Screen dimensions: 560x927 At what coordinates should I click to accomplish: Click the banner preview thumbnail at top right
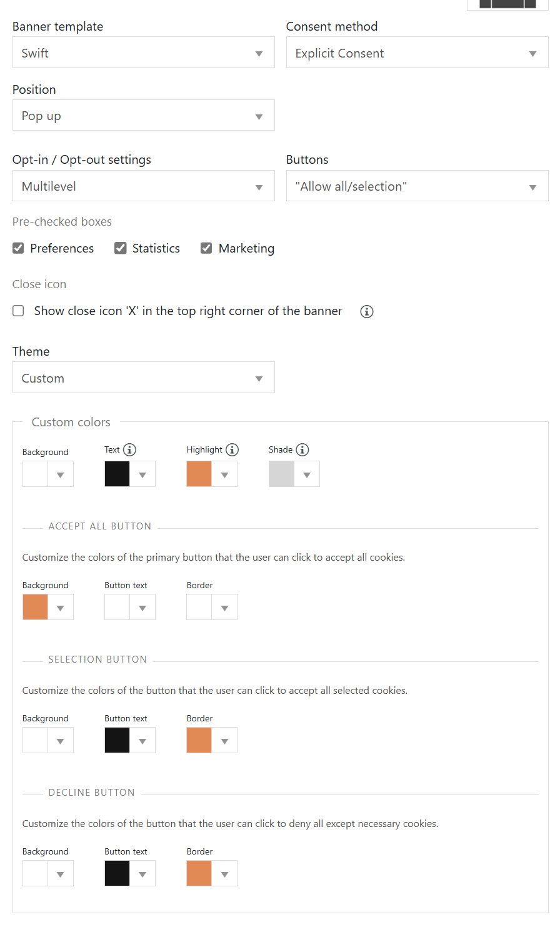[x=507, y=4]
